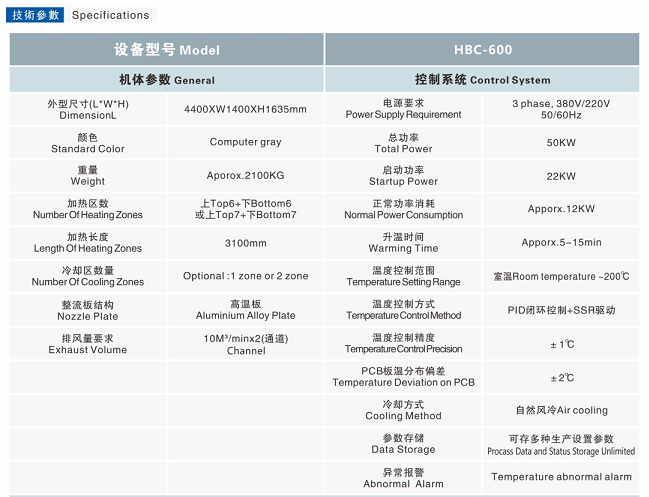Select the Aporox.2100KG weight value
Screen dimensions: 649x497
point(245,176)
